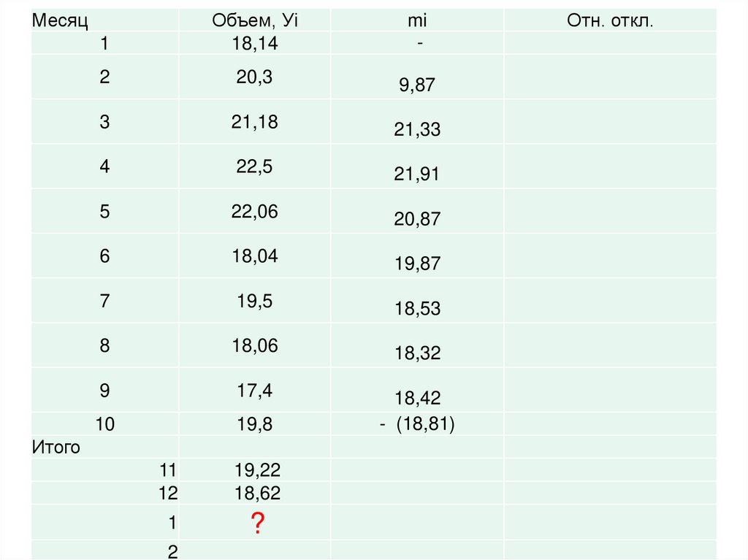The image size is (748, 560).
Task: Click the mi value 9,87
Action: [417, 85]
